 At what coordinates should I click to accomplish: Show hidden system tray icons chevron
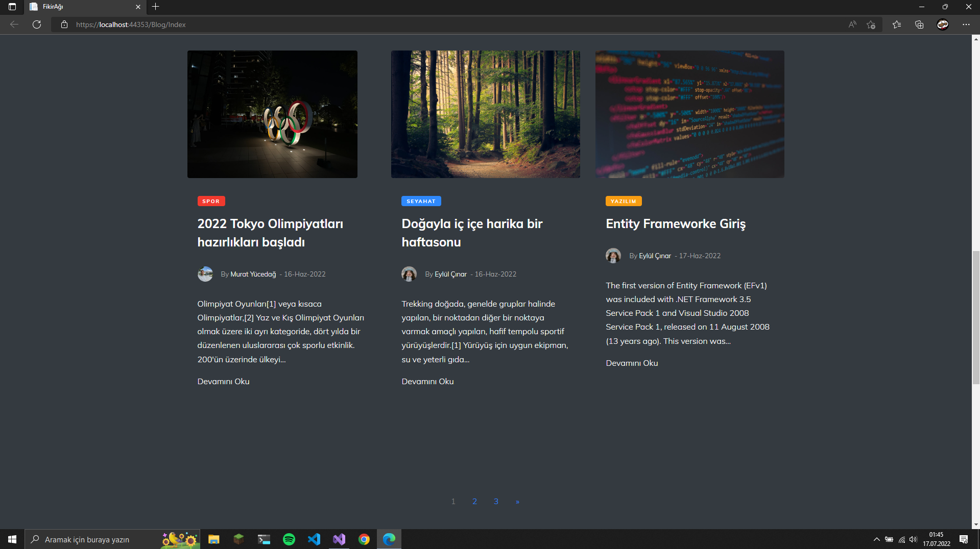876,539
